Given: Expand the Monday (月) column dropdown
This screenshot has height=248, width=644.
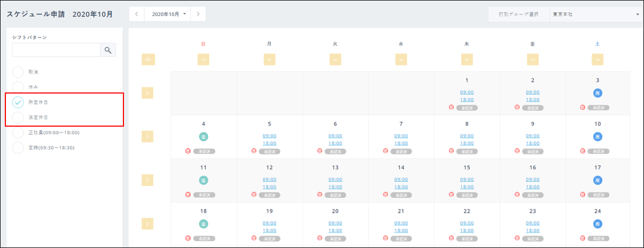Looking at the screenshot, I should (x=269, y=60).
